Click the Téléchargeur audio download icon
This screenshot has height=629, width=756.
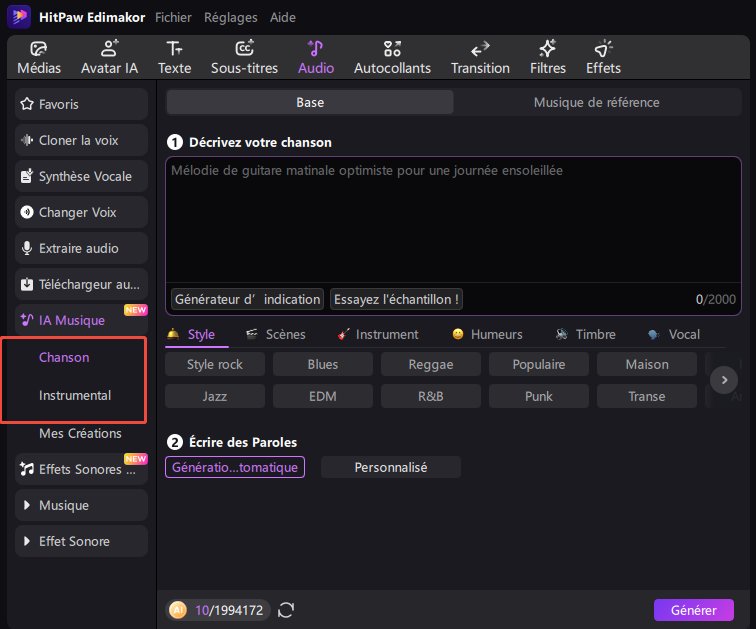pyautogui.click(x=27, y=284)
